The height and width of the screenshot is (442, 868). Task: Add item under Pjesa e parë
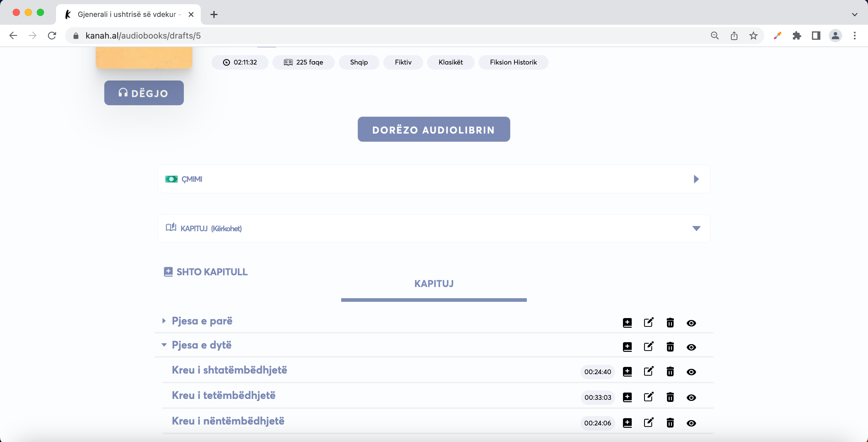click(x=627, y=323)
